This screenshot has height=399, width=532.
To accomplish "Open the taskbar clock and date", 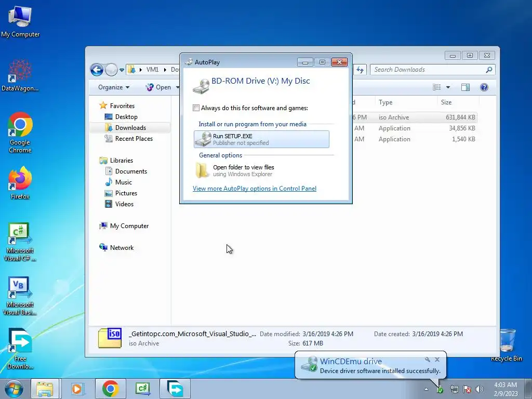I will point(506,389).
